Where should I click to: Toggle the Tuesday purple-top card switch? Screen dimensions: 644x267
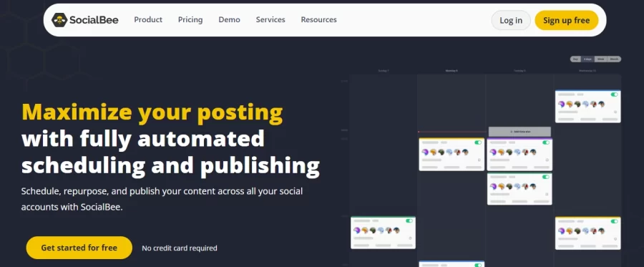click(546, 142)
